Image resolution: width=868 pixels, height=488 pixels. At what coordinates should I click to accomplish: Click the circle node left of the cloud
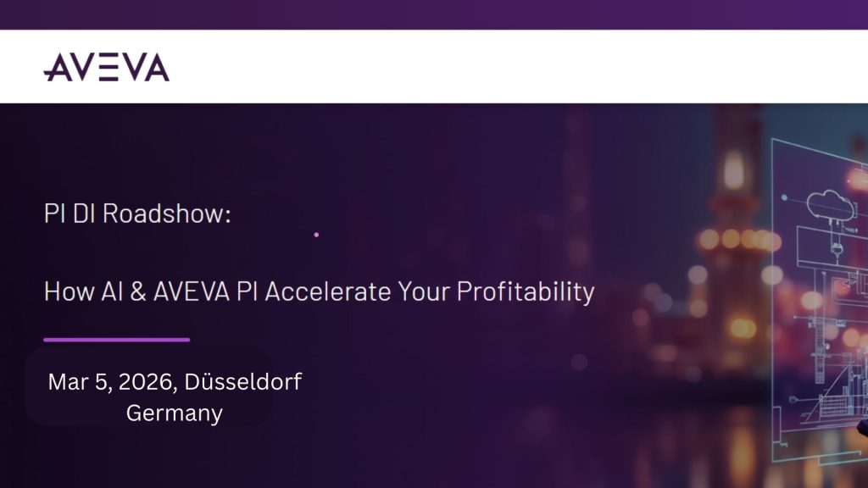(784, 197)
